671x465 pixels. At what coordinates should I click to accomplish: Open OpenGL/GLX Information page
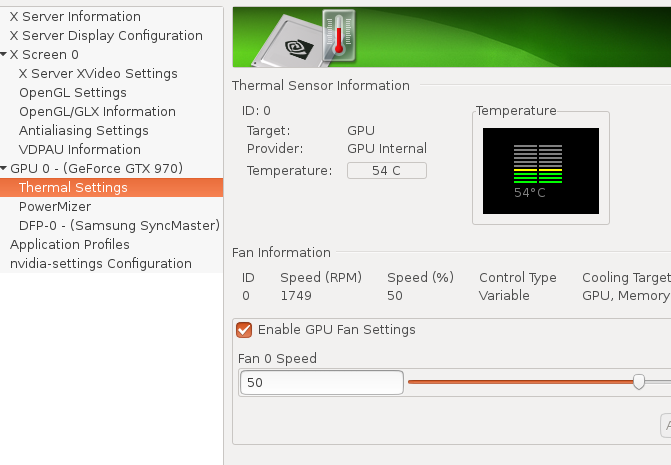coord(97,112)
